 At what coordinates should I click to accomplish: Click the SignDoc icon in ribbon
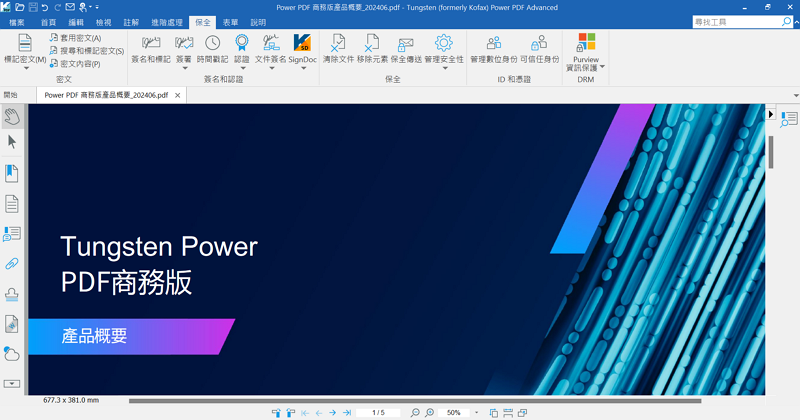(x=302, y=43)
